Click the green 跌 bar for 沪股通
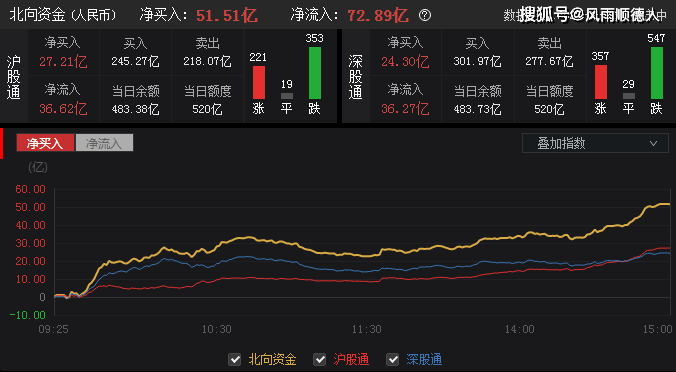Viewport: 676px width, 372px height. coord(315,73)
